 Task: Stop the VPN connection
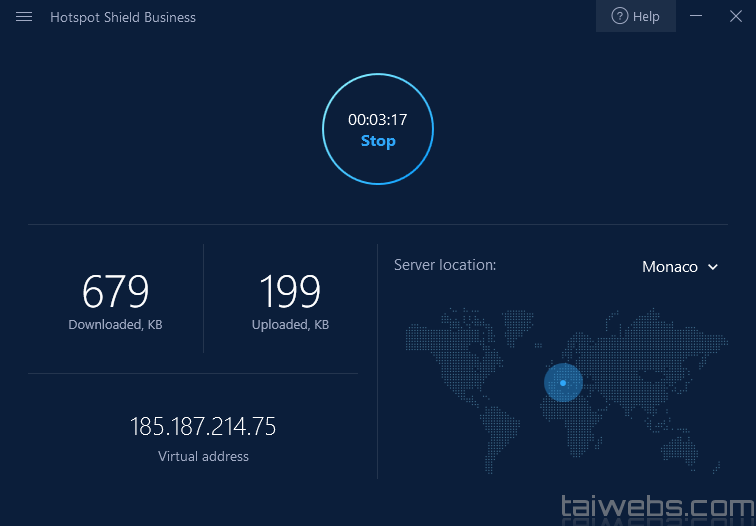click(378, 141)
